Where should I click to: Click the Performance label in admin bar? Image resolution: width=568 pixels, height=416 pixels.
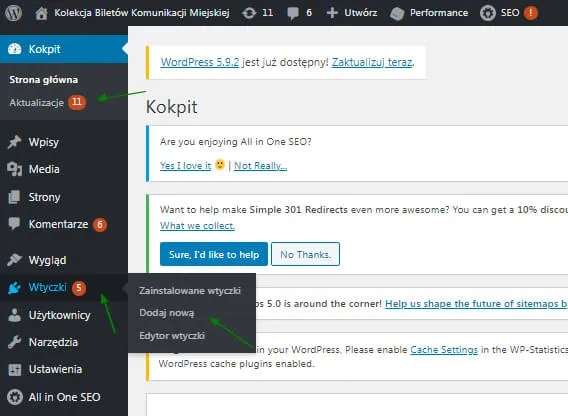tap(439, 13)
